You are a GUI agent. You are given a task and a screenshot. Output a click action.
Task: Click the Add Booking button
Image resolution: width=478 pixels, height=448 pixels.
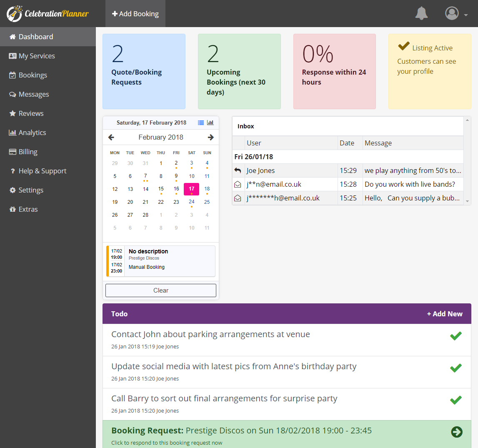[135, 14]
